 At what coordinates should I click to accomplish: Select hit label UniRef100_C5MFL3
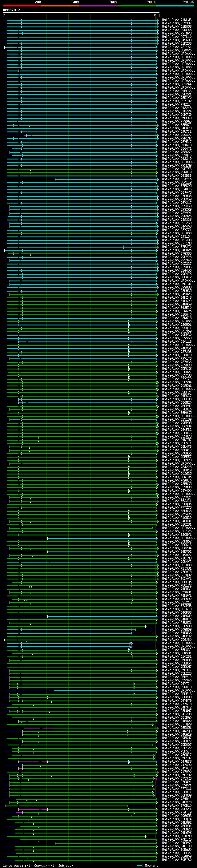177,694
